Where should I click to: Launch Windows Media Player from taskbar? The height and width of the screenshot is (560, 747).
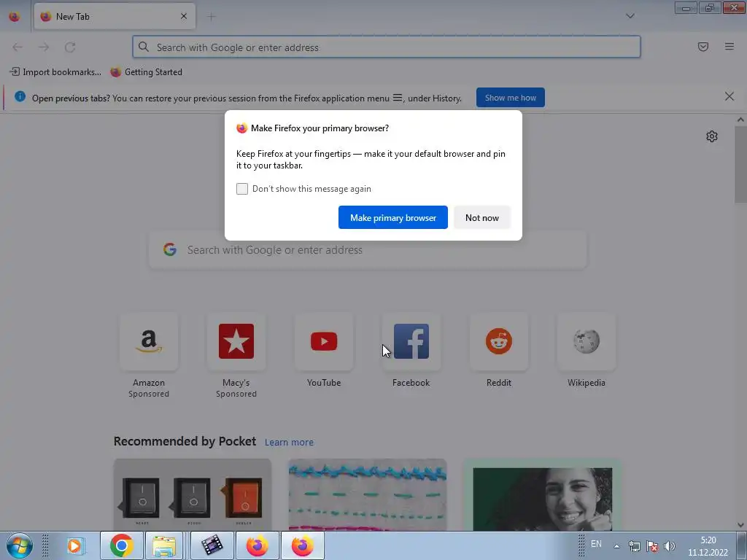coord(75,545)
